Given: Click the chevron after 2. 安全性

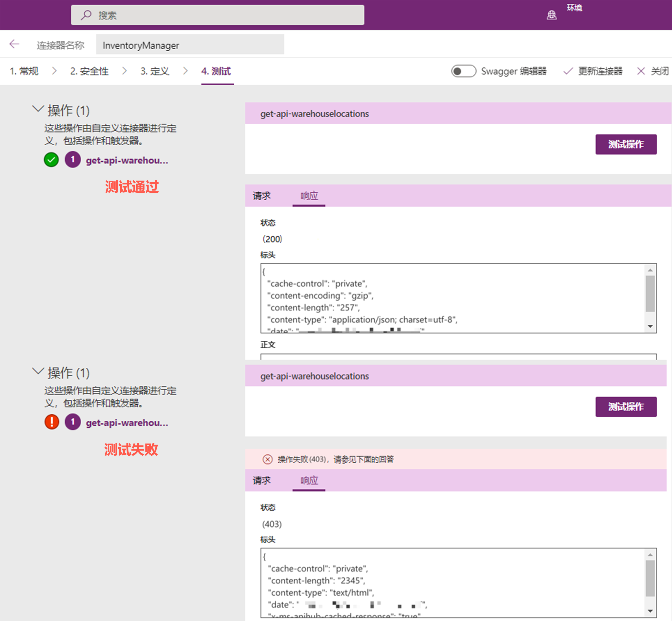Looking at the screenshot, I should tap(125, 71).
